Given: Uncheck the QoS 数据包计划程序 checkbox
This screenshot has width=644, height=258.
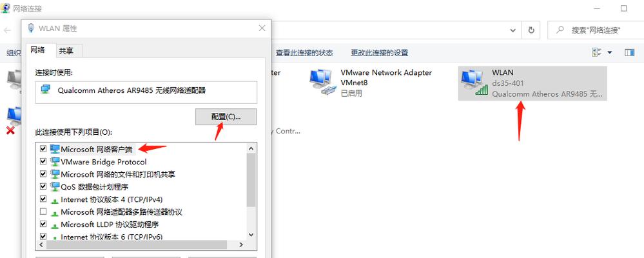Looking at the screenshot, I should click(x=43, y=186).
